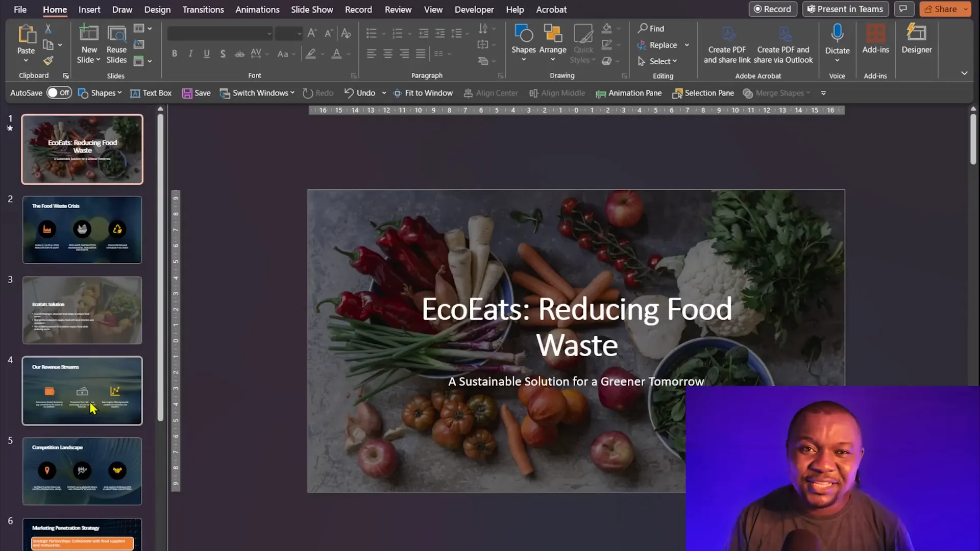Apply underline formatting

click(x=207, y=54)
